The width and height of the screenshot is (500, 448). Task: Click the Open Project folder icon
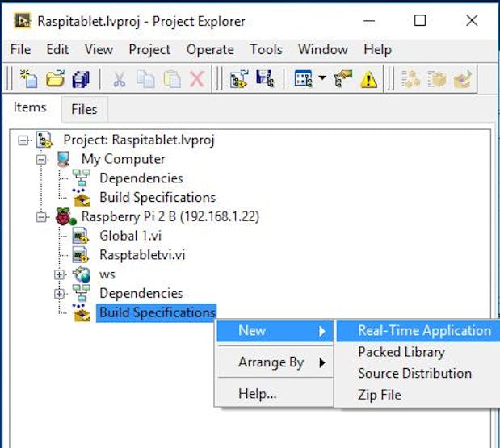coord(55,79)
